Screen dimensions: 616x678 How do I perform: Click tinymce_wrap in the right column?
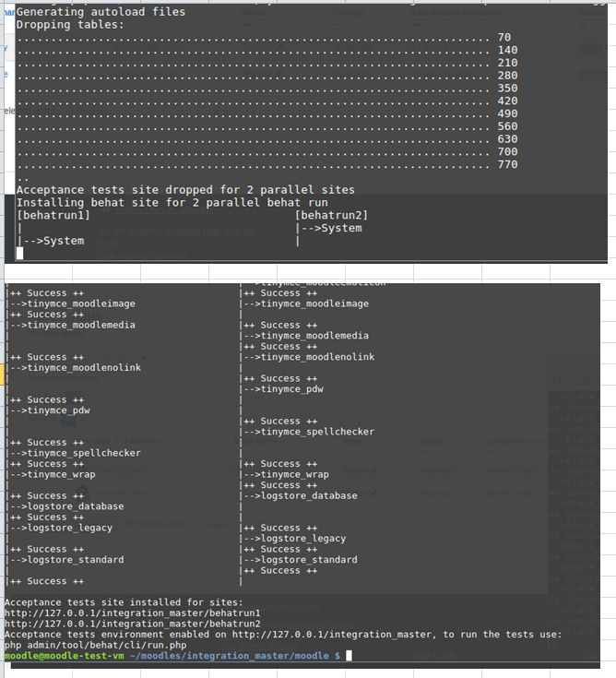[295, 475]
